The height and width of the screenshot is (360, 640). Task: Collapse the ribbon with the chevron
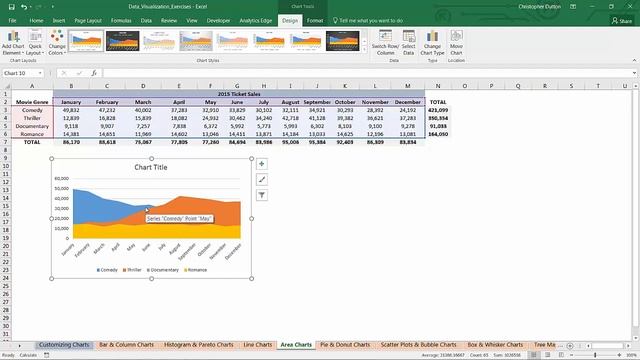point(634,60)
